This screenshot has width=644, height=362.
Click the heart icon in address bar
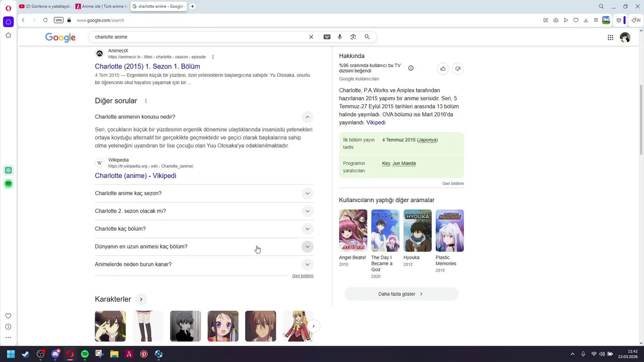pyautogui.click(x=576, y=20)
